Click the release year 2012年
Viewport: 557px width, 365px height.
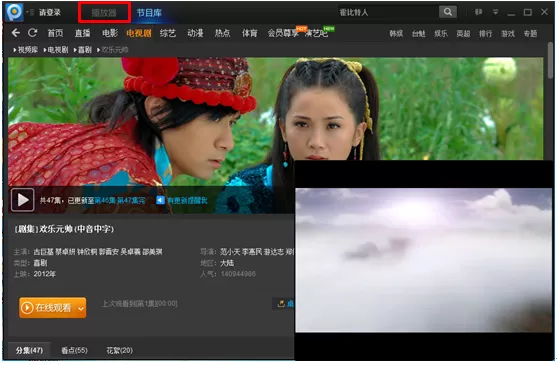click(45, 274)
